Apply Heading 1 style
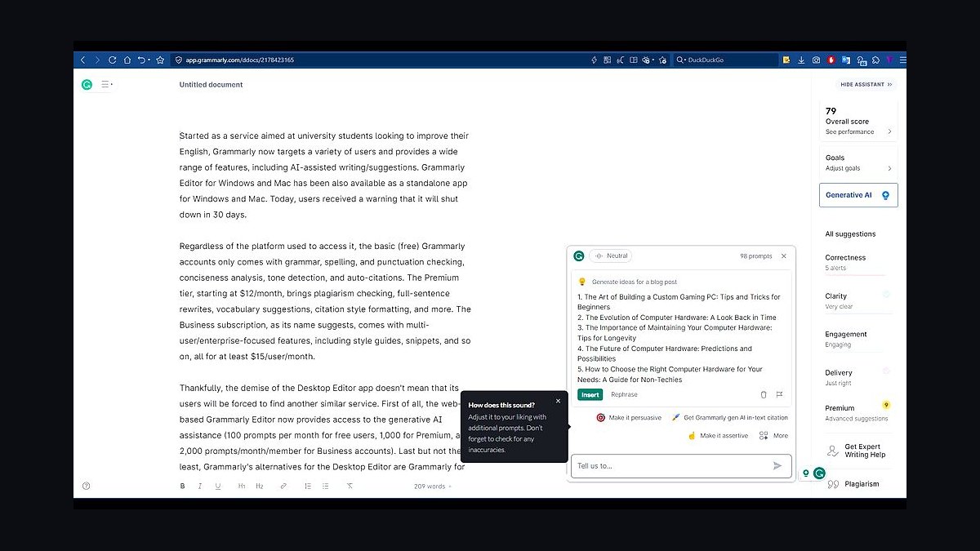Viewport: 980px width, 551px height. click(x=242, y=486)
